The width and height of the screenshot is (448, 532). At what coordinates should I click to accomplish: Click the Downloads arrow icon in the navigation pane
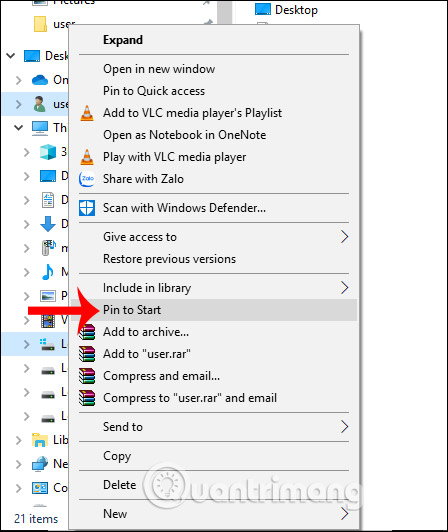pos(48,224)
